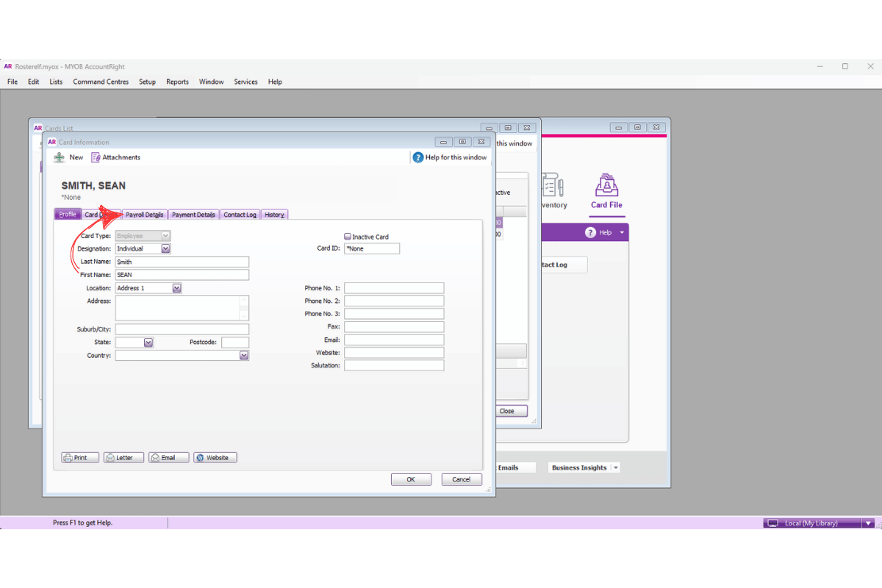This screenshot has width=882, height=588.
Task: Open the Command Centres menu
Action: [101, 82]
